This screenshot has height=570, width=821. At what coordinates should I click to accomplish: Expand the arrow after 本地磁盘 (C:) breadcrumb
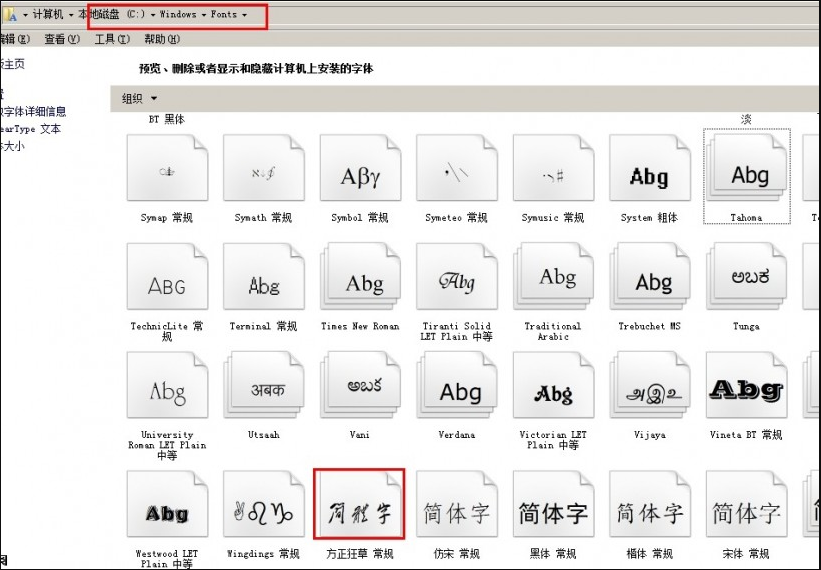(x=153, y=15)
